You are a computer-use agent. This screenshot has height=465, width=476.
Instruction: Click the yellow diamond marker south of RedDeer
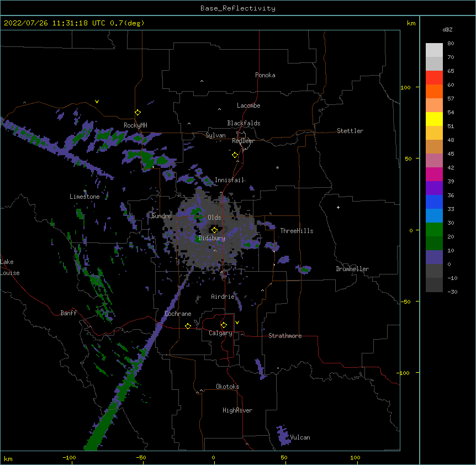(235, 155)
